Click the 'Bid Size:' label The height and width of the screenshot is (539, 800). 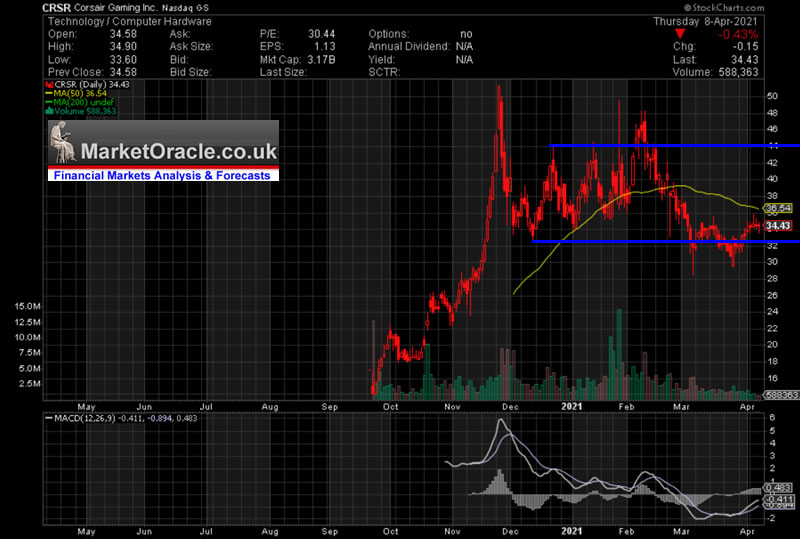pyautogui.click(x=190, y=72)
